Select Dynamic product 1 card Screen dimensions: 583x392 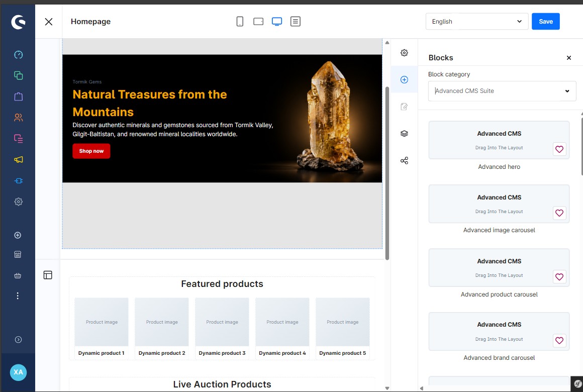tap(101, 328)
